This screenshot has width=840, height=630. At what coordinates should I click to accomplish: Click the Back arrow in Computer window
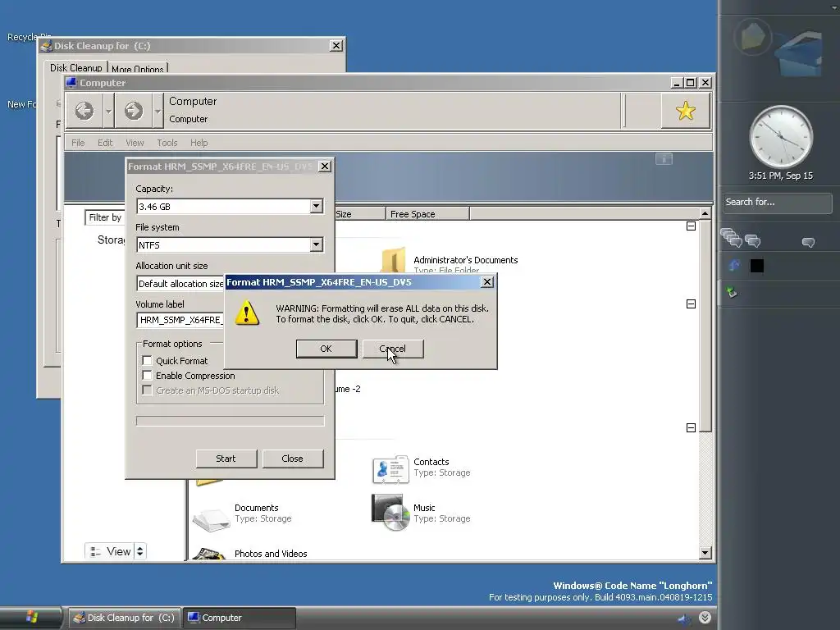84,111
